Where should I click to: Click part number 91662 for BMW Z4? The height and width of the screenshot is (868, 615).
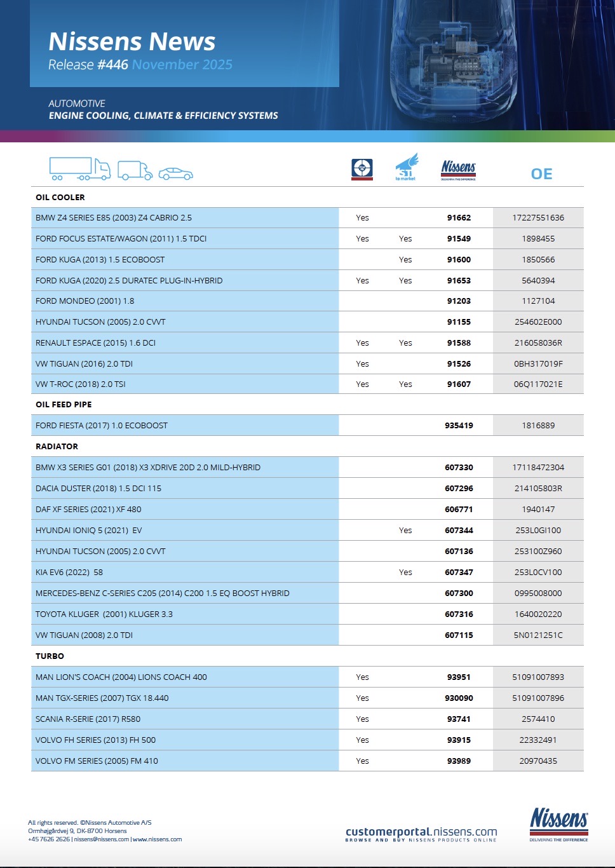(x=459, y=218)
